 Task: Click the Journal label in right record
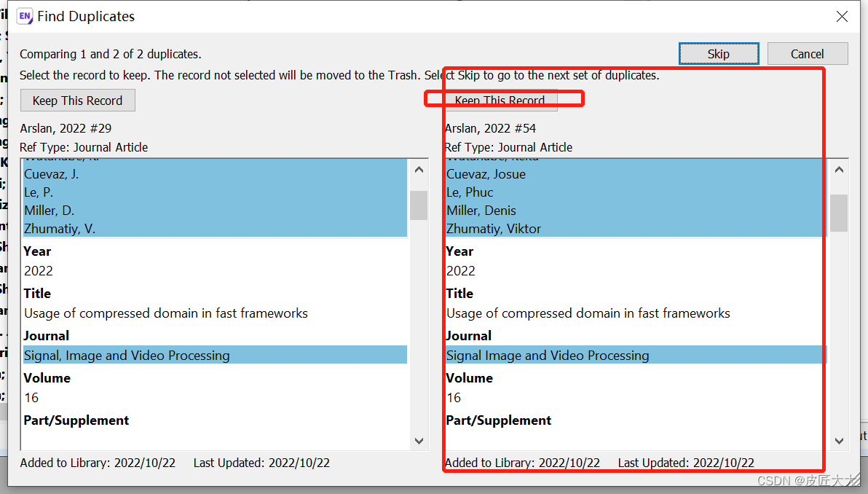[469, 336]
